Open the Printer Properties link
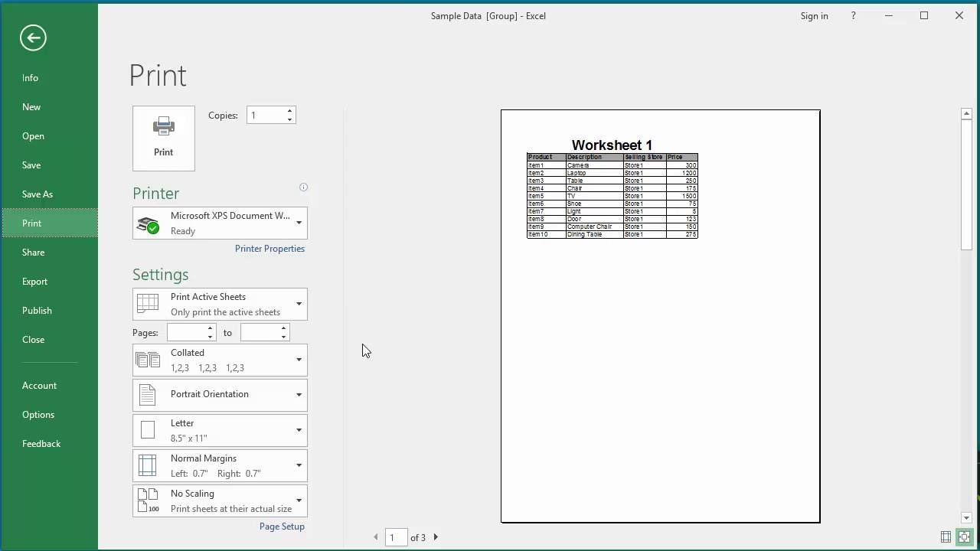 point(269,249)
